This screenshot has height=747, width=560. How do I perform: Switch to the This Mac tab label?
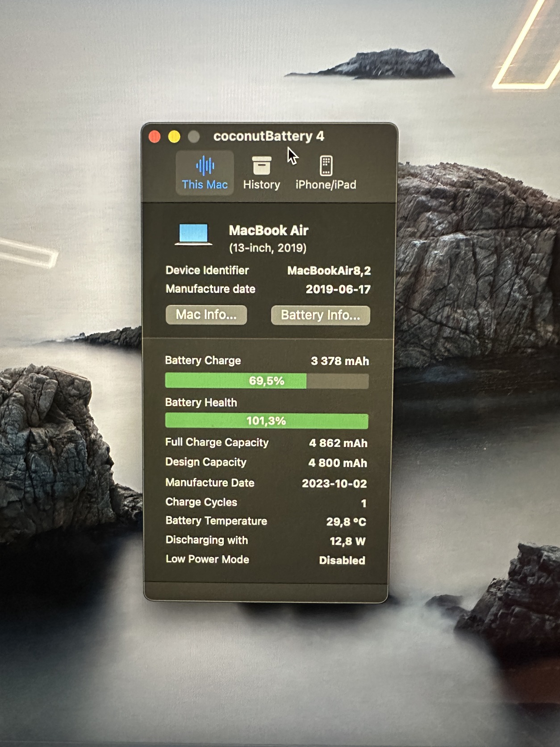(x=205, y=185)
